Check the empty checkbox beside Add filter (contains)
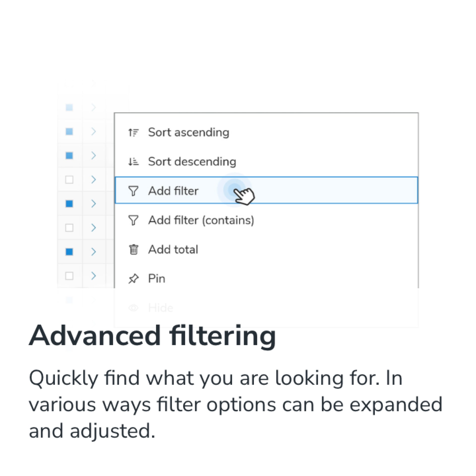This screenshot has width=476, height=476. pos(69,228)
